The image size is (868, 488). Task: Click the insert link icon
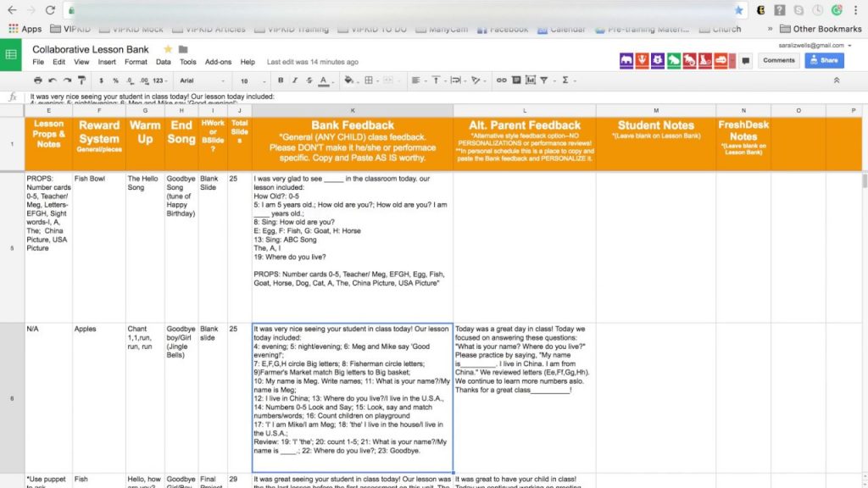[501, 80]
